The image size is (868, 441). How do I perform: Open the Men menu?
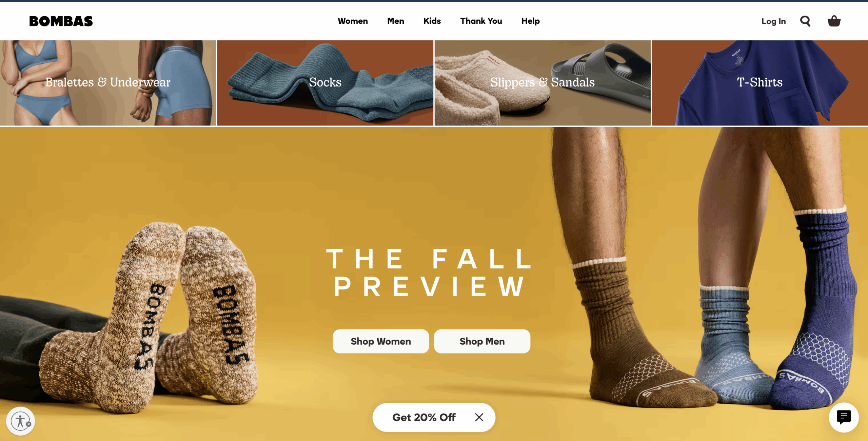tap(396, 21)
